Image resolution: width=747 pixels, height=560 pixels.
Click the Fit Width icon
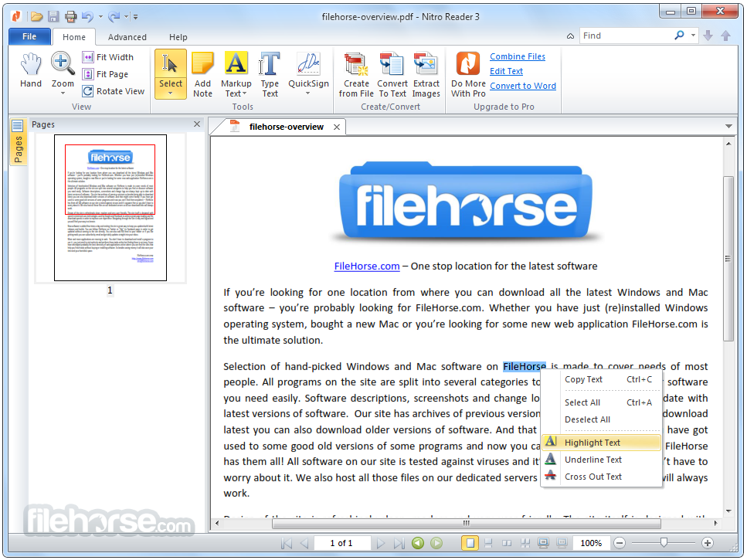point(87,57)
